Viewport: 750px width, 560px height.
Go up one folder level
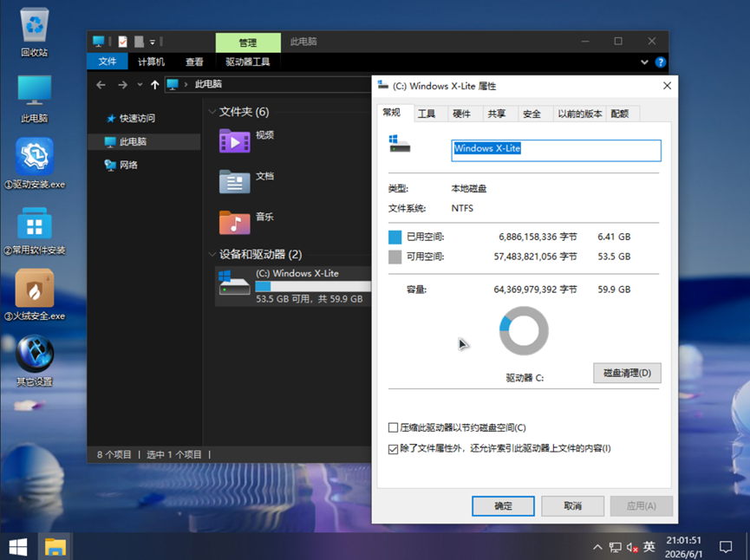pyautogui.click(x=154, y=85)
